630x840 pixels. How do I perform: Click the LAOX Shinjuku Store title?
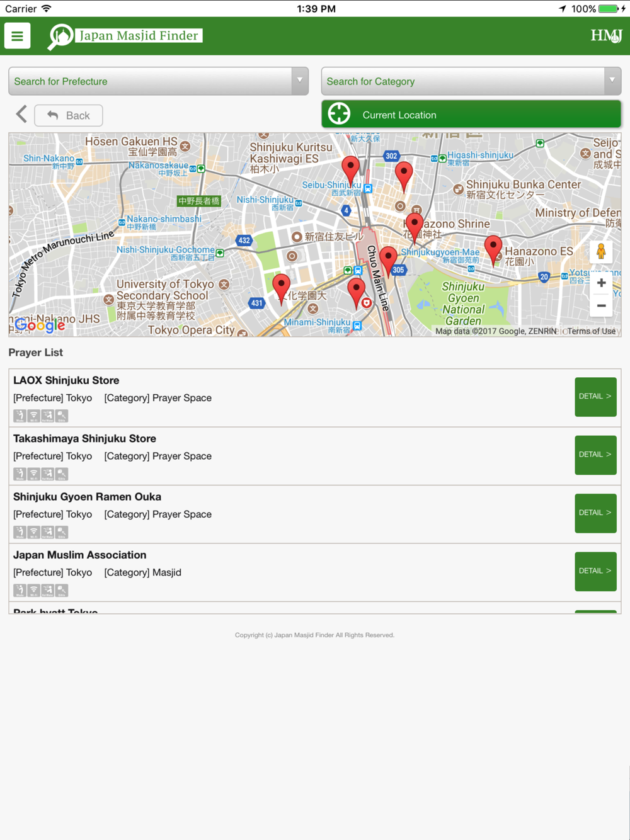[66, 380]
